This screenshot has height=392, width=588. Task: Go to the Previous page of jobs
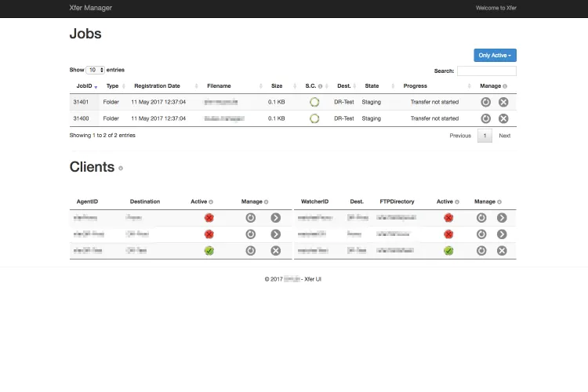[460, 136]
